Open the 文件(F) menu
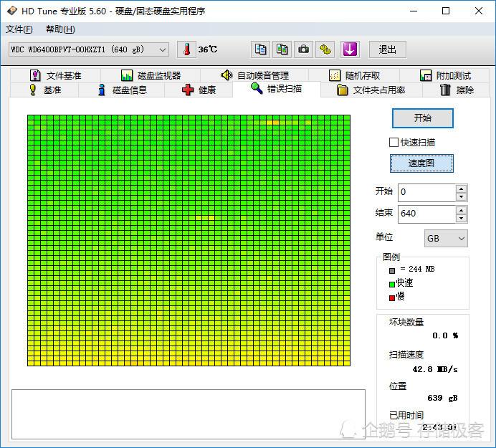Image resolution: width=496 pixels, height=448 pixels. [x=19, y=29]
